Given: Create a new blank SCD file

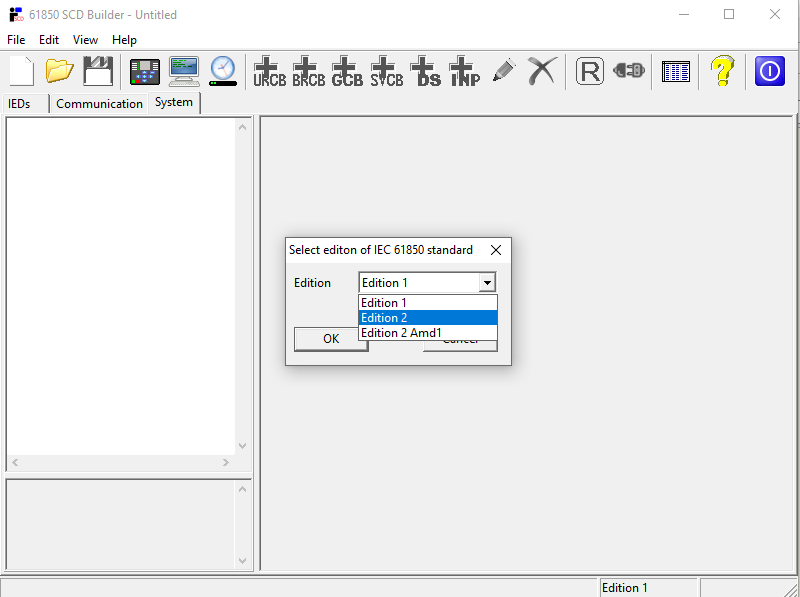Looking at the screenshot, I should (21, 71).
